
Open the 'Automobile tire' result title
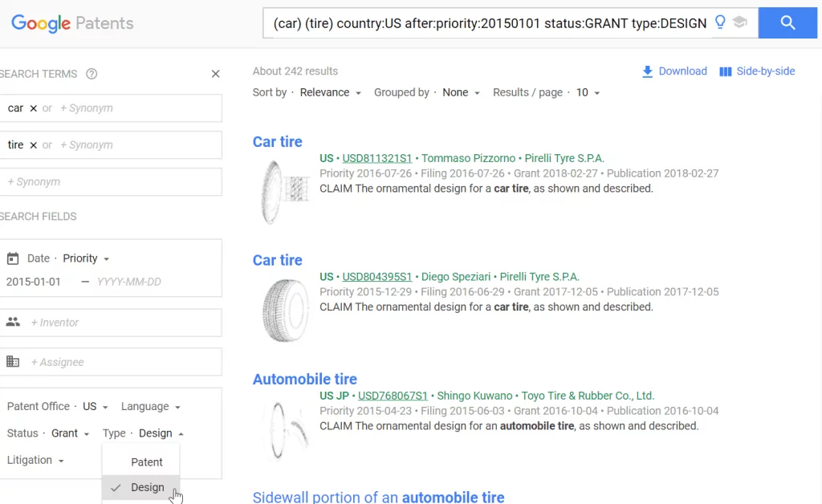[304, 379]
